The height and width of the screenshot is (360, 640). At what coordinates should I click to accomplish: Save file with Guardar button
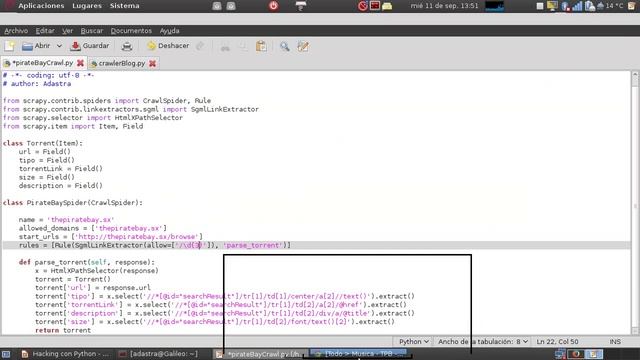tap(90, 46)
